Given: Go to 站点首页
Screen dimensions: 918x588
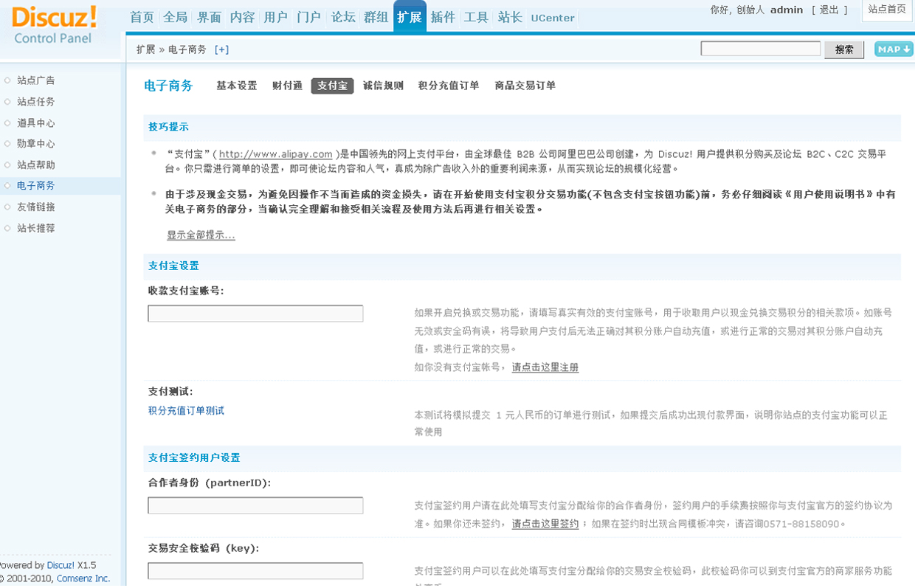Looking at the screenshot, I should [887, 10].
